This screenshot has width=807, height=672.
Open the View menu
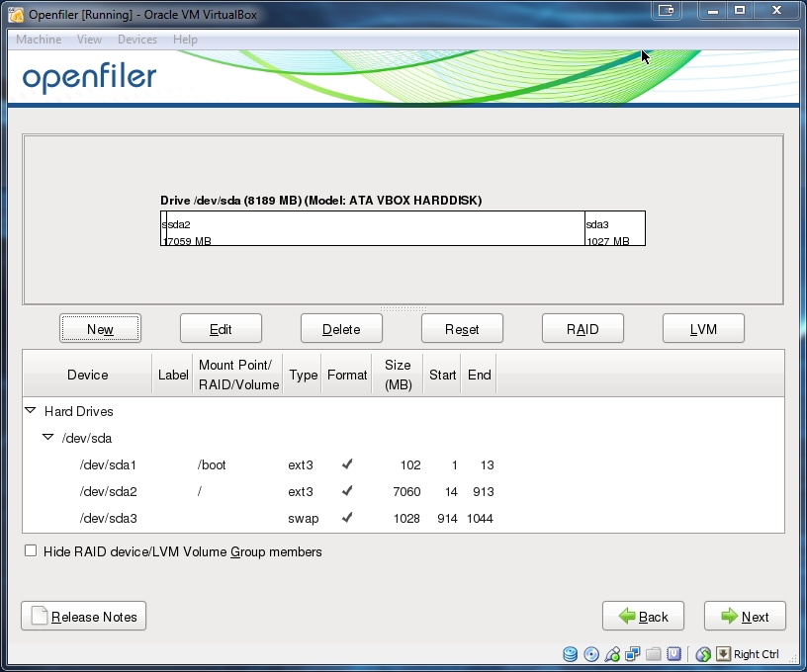(89, 40)
